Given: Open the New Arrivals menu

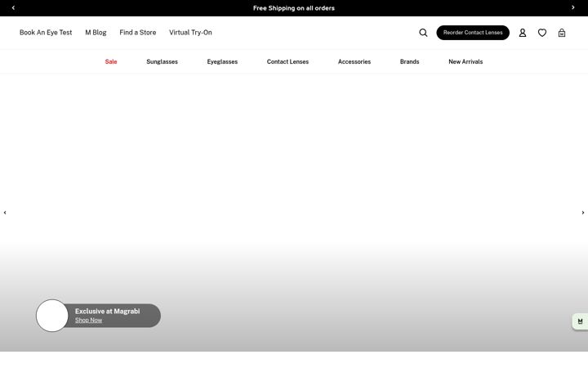Looking at the screenshot, I should [x=465, y=61].
